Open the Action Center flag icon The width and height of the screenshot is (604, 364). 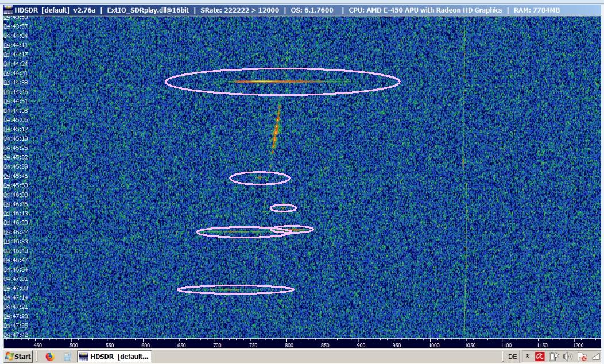point(583,357)
